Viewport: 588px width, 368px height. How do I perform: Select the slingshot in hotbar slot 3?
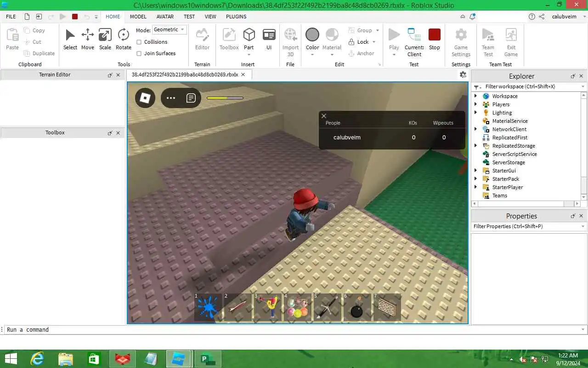point(268,307)
